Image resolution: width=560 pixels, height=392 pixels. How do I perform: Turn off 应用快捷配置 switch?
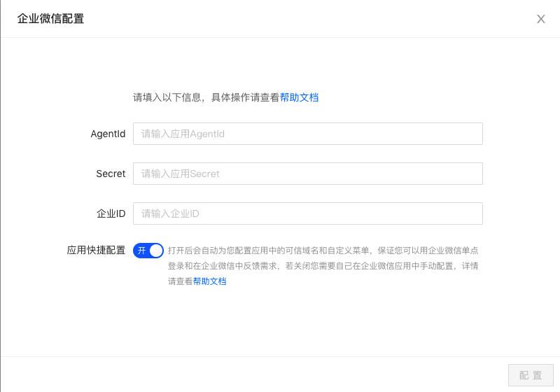point(148,251)
